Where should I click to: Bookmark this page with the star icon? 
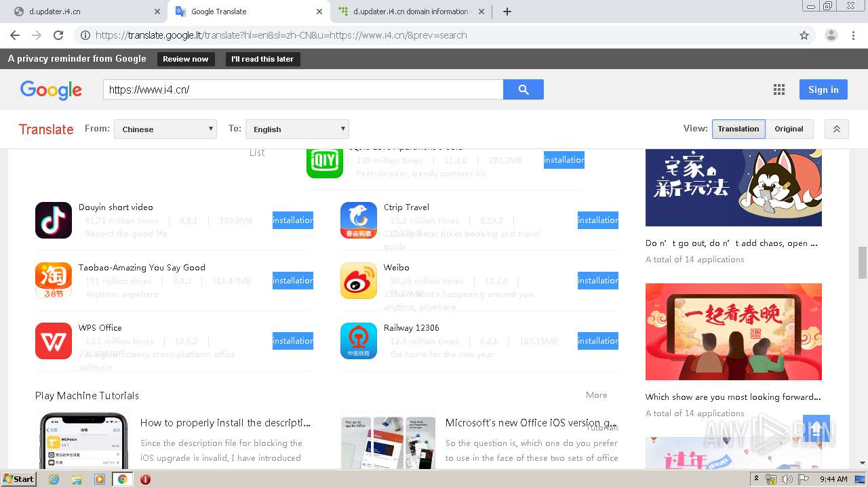click(804, 35)
